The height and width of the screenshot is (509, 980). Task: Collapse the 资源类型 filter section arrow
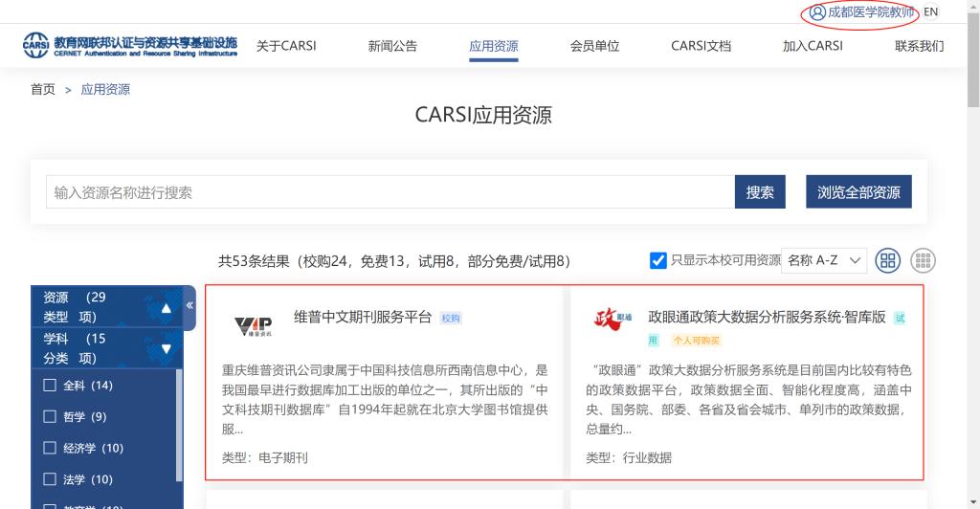pos(167,308)
